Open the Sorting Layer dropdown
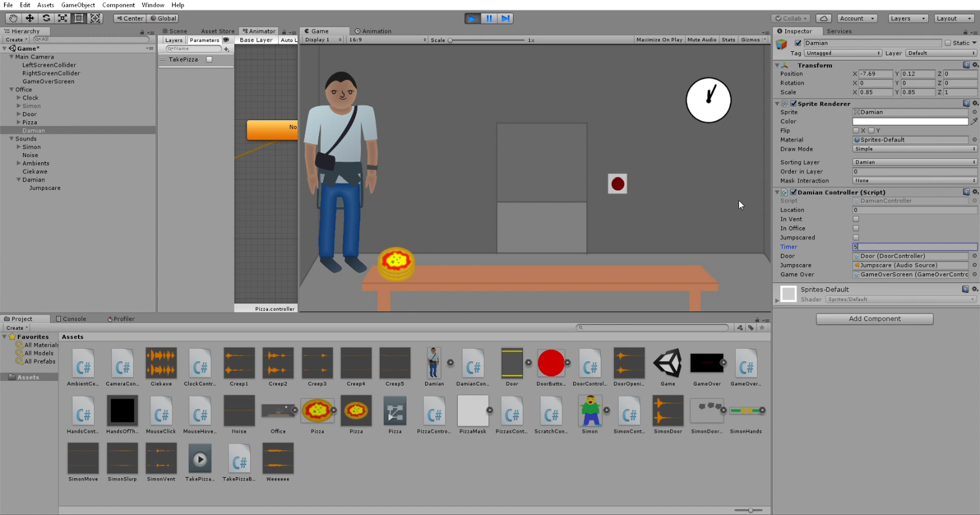Image resolution: width=980 pixels, height=515 pixels. (915, 162)
